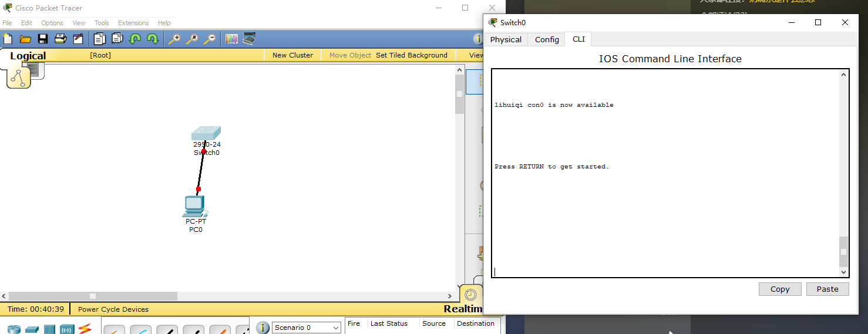The height and width of the screenshot is (334, 868).
Task: Open the Help menu
Action: click(164, 23)
